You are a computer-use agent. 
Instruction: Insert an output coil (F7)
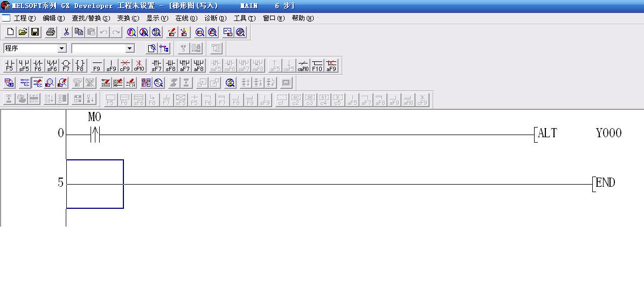[x=66, y=66]
